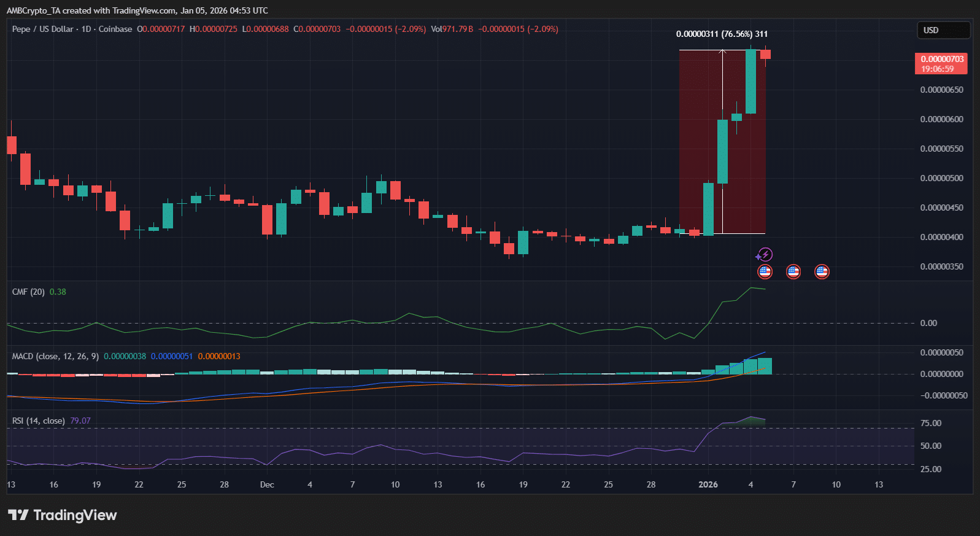Click the Pepe / US Dollar symbol title
Screen dimensions: 980x536
42,29
